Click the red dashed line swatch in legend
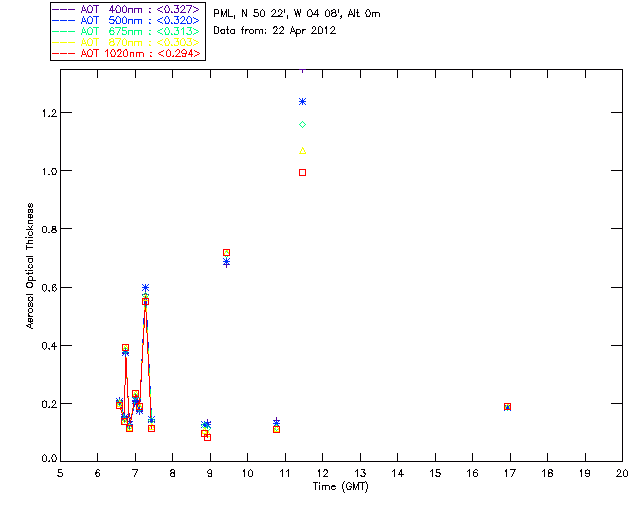 [x=64, y=53]
